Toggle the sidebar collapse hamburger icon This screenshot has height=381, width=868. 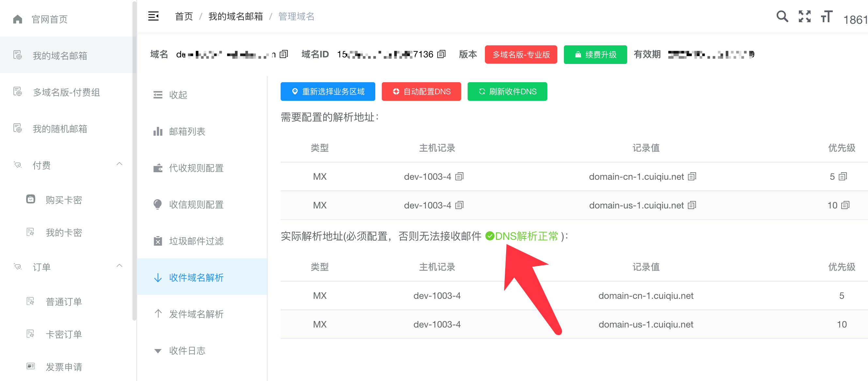pos(153,16)
